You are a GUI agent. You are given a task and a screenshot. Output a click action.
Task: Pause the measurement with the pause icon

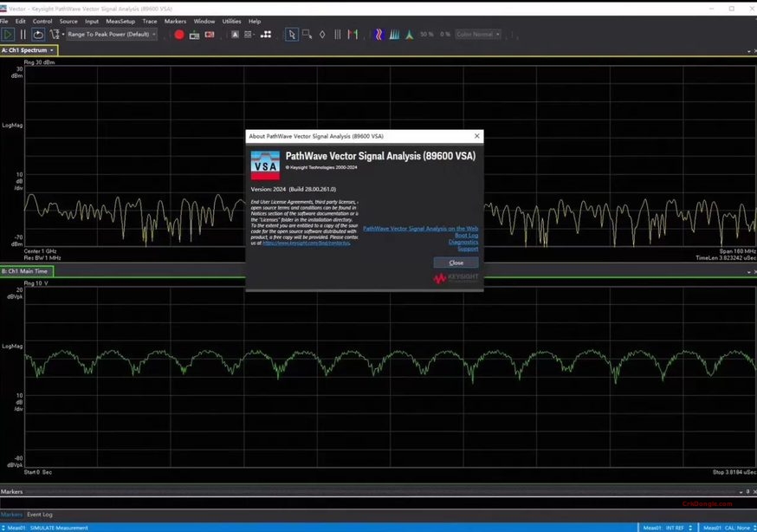click(23, 35)
